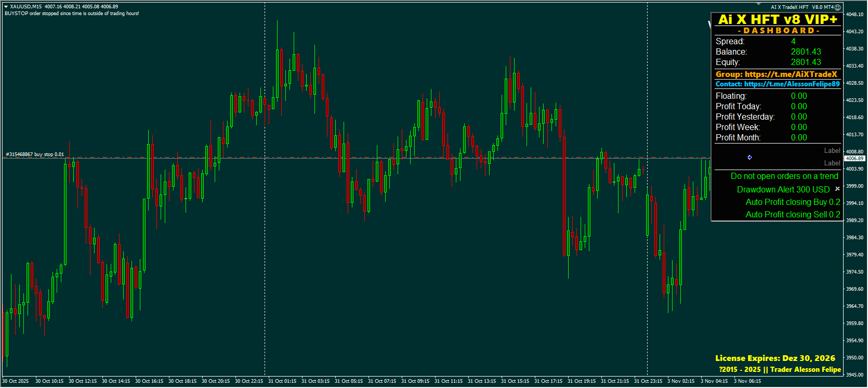Click the BUYSTOP order stopped message text
The image size is (868, 388).
[72, 14]
